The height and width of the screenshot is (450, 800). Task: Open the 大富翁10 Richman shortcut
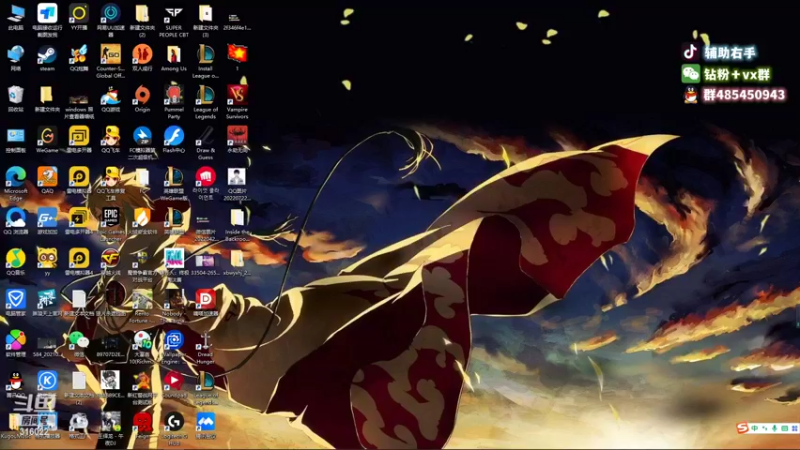tap(142, 347)
